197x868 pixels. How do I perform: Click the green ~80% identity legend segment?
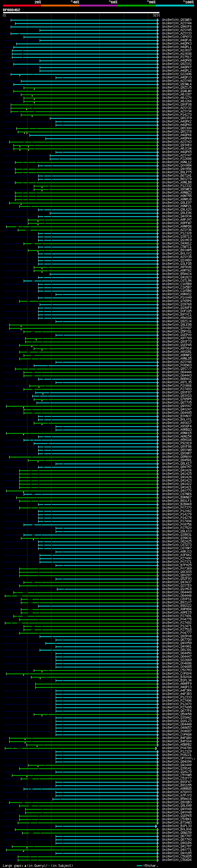[137, 6]
